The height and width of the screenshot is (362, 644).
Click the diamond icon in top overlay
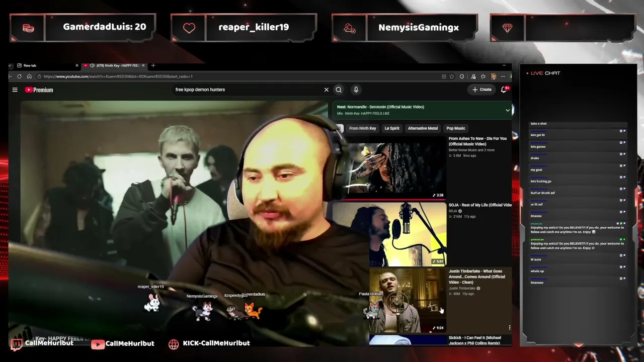507,28
